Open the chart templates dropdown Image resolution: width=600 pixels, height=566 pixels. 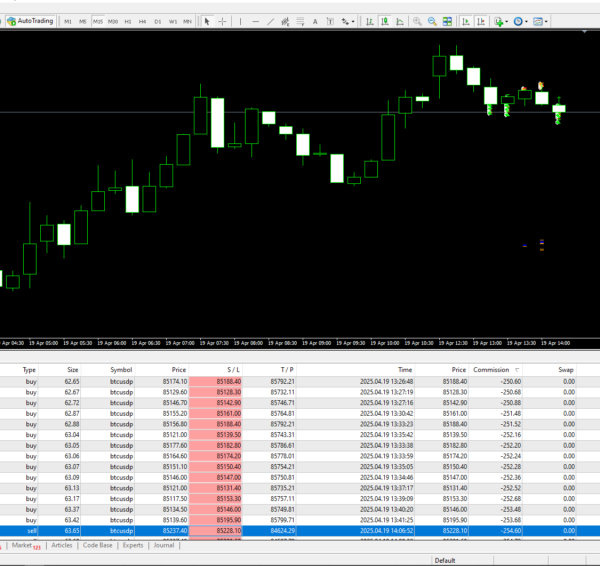pyautogui.click(x=541, y=20)
